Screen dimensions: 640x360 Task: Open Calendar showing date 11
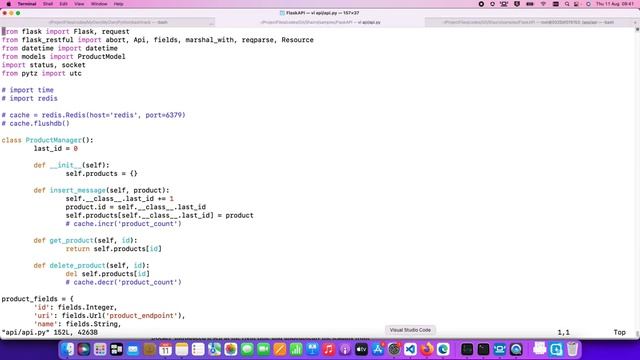click(x=165, y=349)
